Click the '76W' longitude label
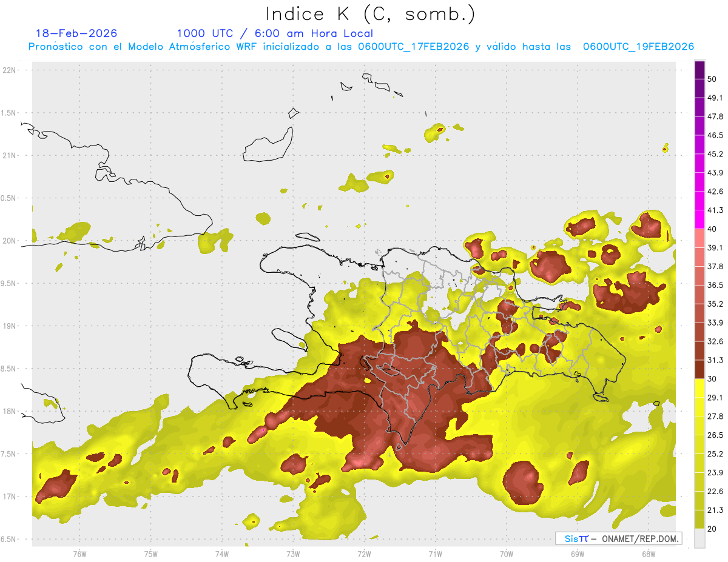728x562 pixels. 79,554
